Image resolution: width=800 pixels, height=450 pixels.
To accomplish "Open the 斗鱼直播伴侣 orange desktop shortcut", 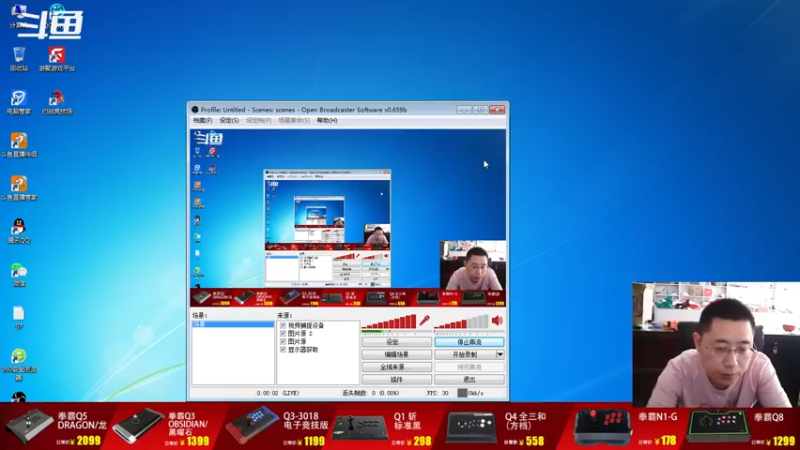I will click(x=19, y=145).
